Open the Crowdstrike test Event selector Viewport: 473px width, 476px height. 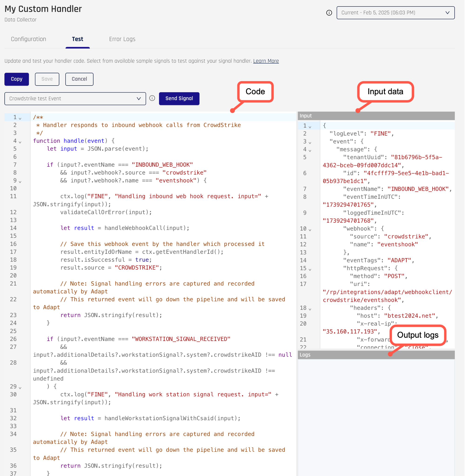click(75, 99)
